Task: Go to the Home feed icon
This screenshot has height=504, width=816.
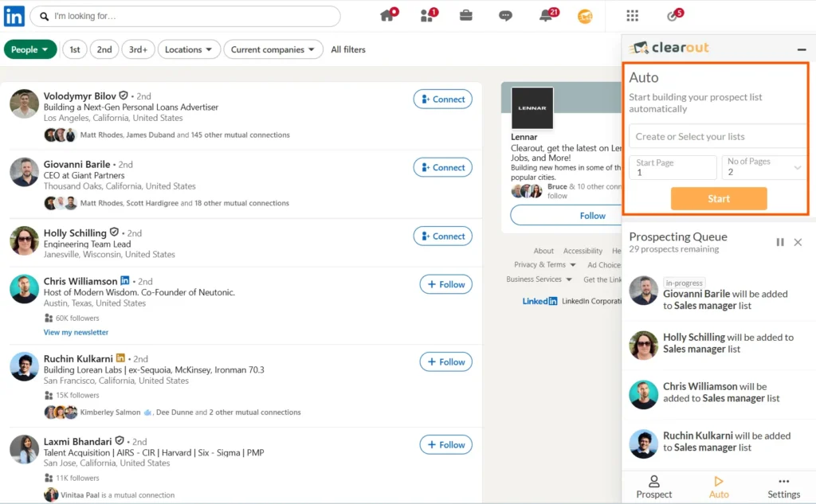Action: 387,16
